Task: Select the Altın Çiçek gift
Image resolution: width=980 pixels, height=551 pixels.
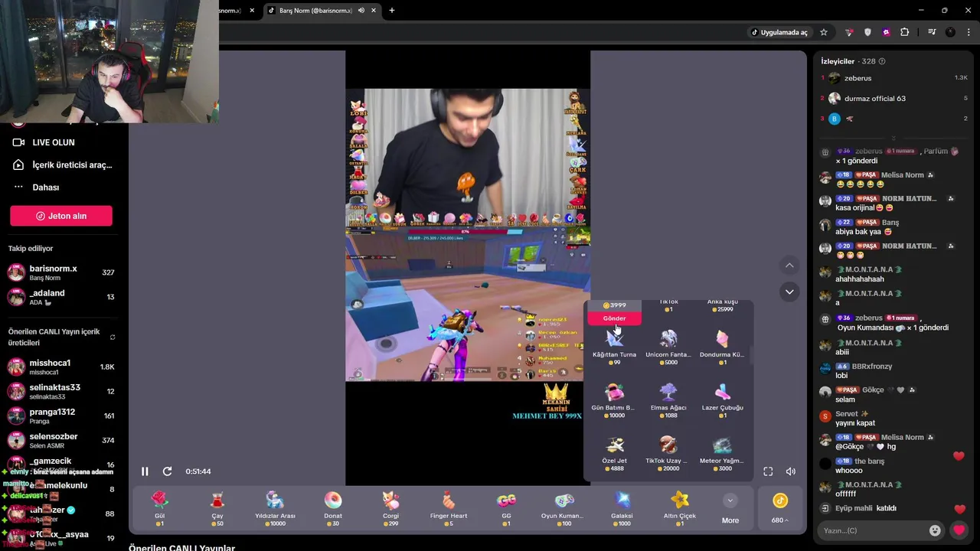Action: [x=680, y=509]
